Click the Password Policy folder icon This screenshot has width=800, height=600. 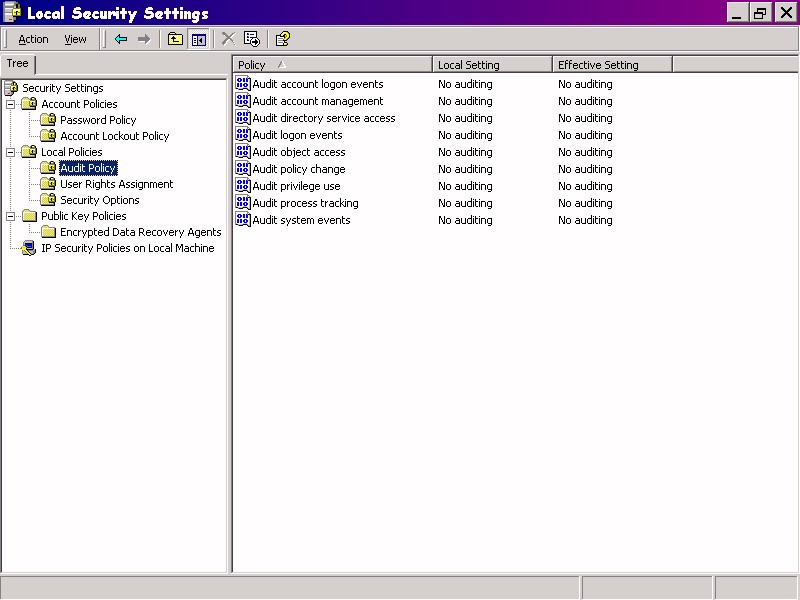48,120
